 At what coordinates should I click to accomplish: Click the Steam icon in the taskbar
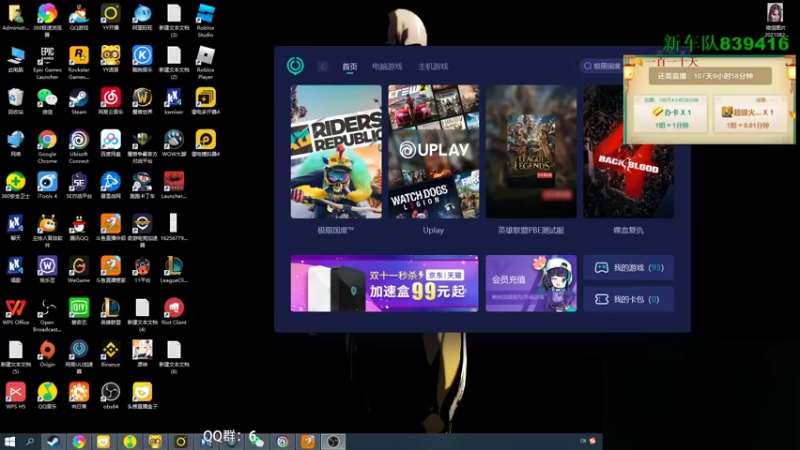pos(53,441)
